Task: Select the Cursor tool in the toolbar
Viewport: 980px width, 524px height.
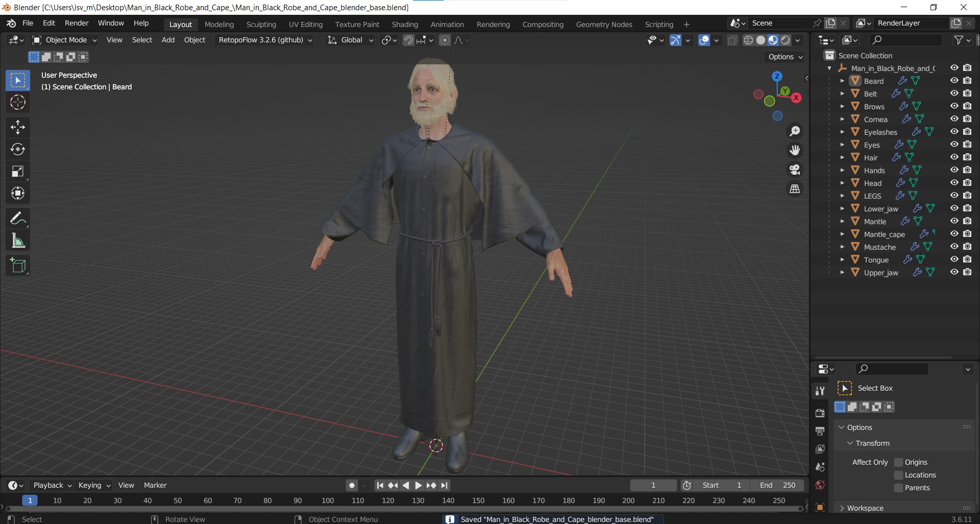Action: [x=18, y=103]
